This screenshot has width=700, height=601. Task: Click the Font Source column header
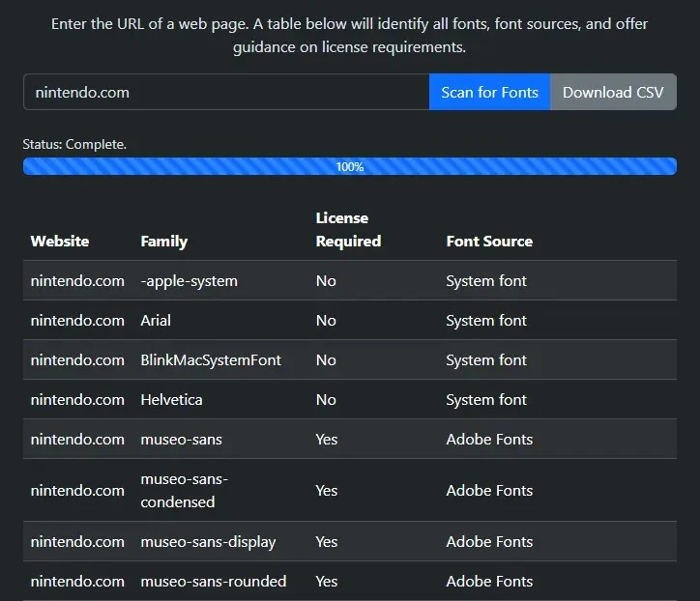tap(489, 242)
